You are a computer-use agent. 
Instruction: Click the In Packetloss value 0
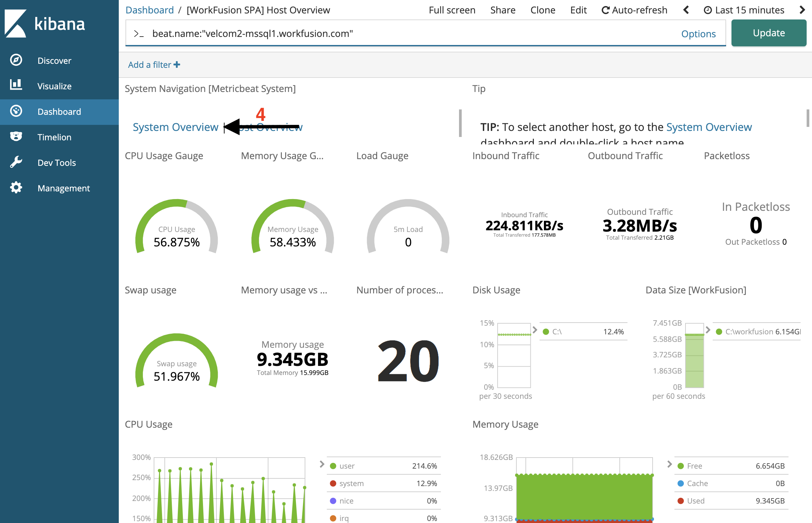click(756, 225)
